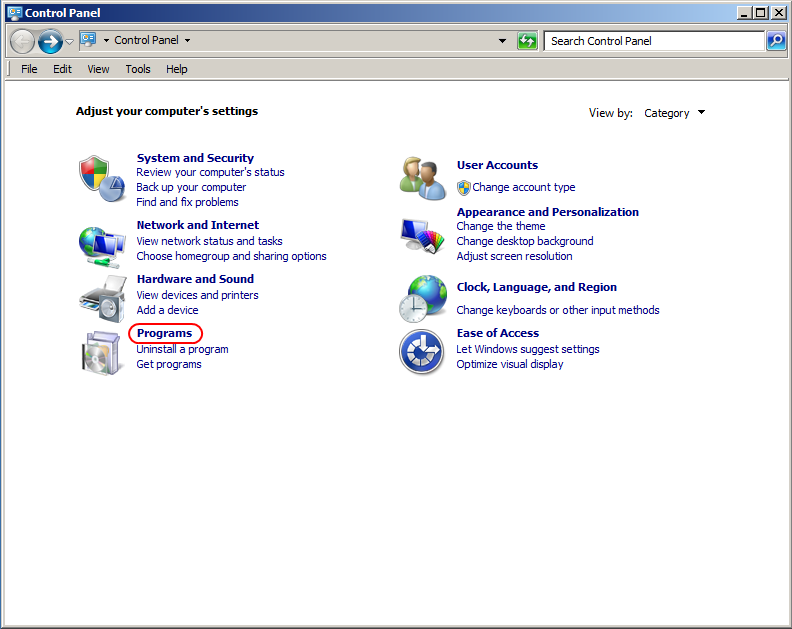Open the File menu
792x629 pixels.
[x=29, y=69]
